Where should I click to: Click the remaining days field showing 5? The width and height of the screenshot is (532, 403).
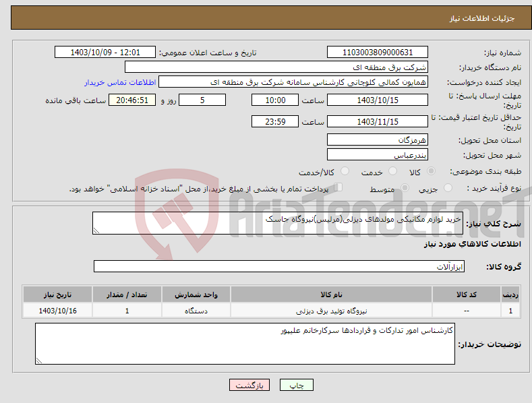tap(202, 100)
